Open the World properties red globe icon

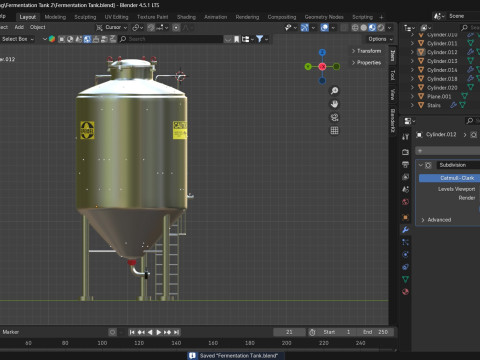[405, 202]
